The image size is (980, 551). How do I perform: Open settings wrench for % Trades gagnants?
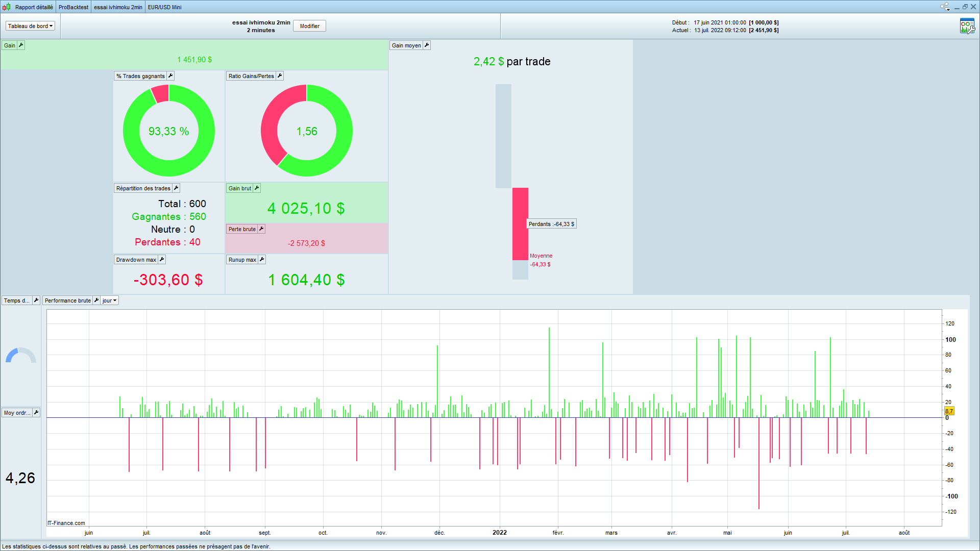(x=171, y=76)
